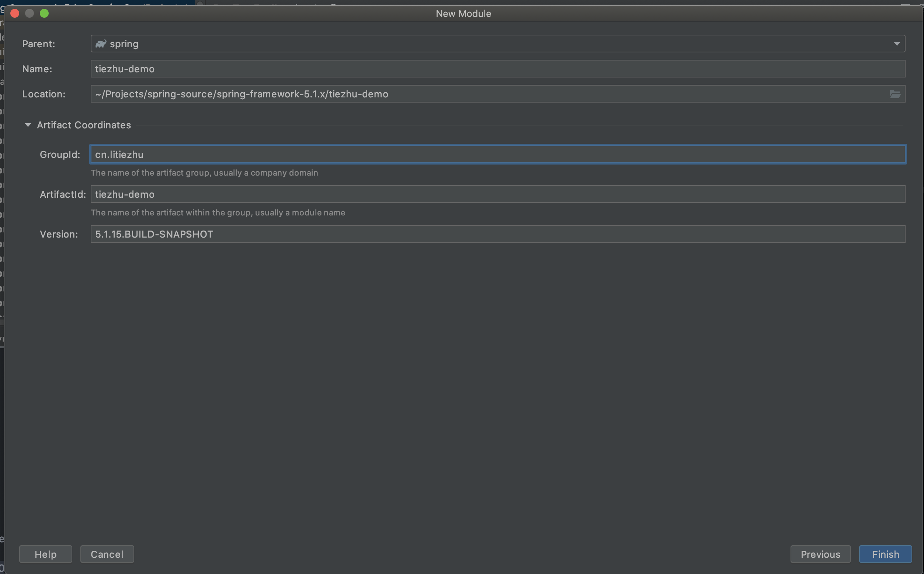Viewport: 924px width, 574px height.
Task: Click the browse folder icon in Location field
Action: pos(895,94)
